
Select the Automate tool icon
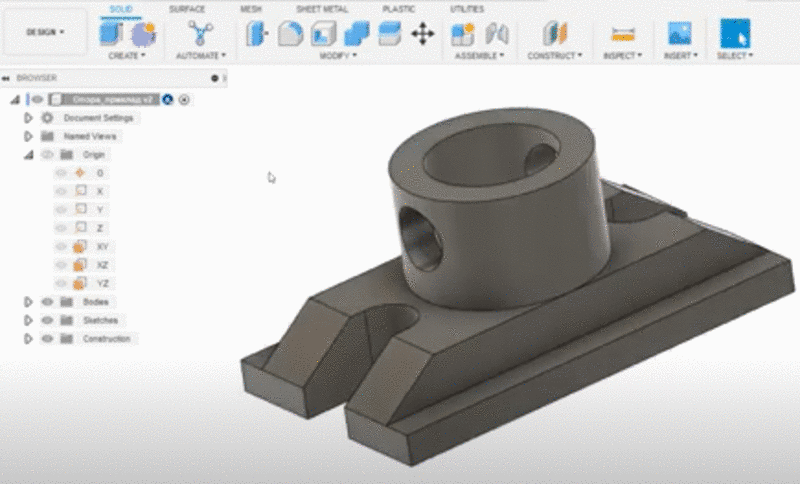(200, 33)
